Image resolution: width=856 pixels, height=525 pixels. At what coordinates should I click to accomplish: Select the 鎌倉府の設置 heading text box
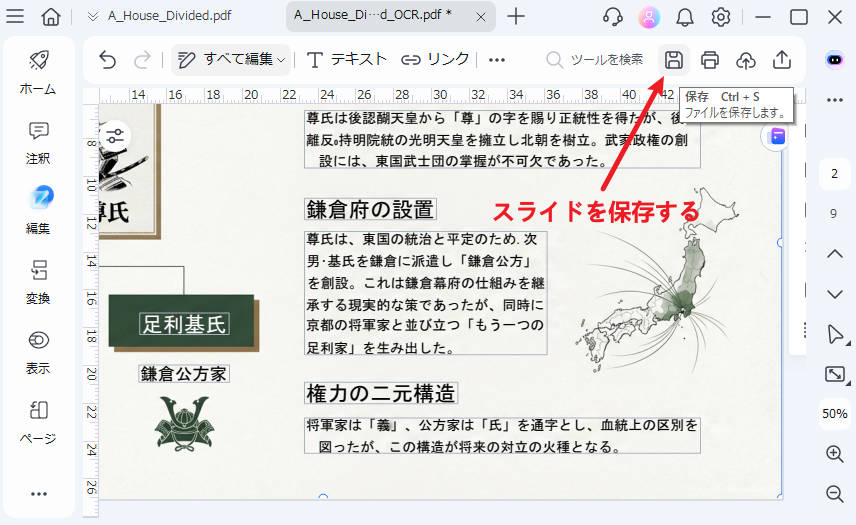pyautogui.click(x=370, y=210)
